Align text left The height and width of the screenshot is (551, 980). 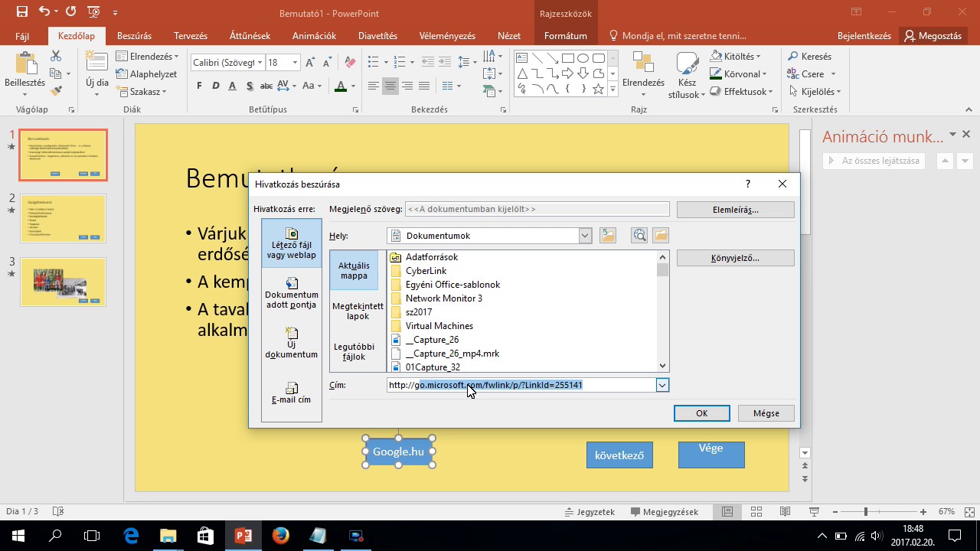click(x=374, y=86)
